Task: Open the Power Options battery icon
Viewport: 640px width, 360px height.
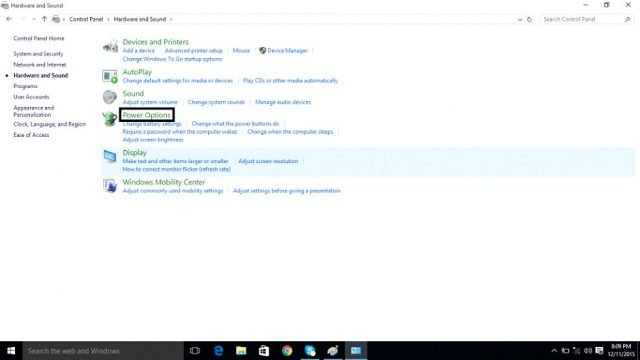Action: pyautogui.click(x=110, y=119)
